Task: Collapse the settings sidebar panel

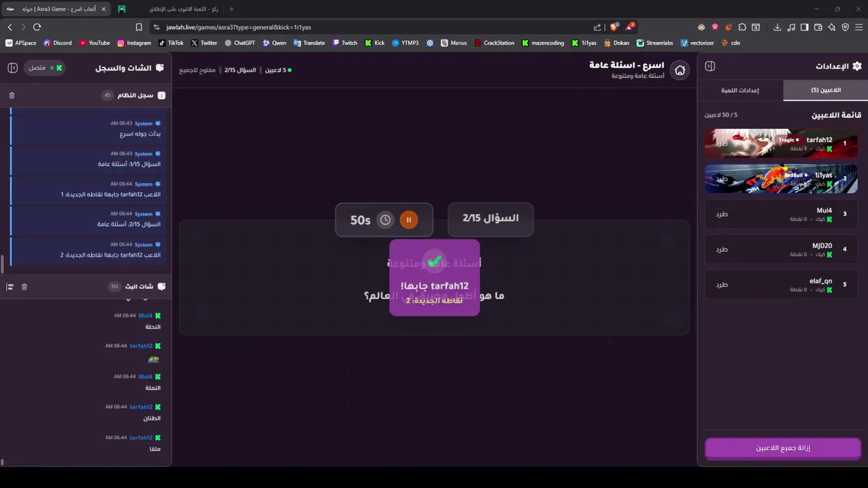Action: (x=710, y=66)
